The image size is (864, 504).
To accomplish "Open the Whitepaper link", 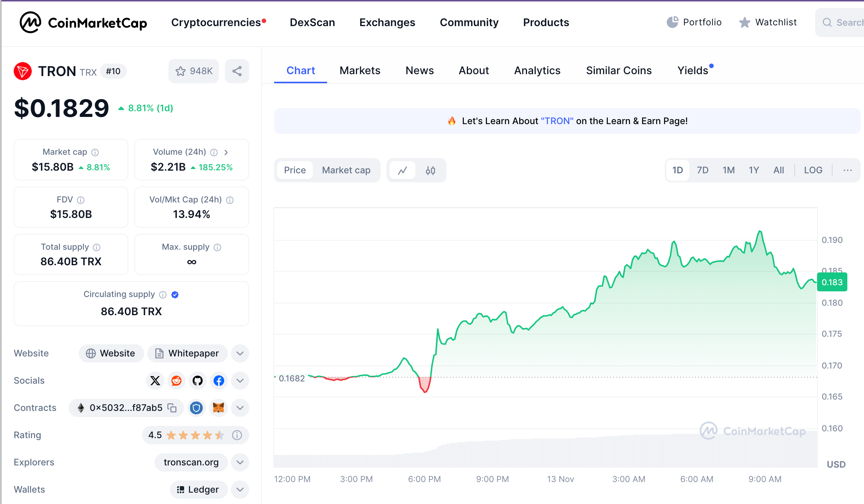I will (187, 353).
